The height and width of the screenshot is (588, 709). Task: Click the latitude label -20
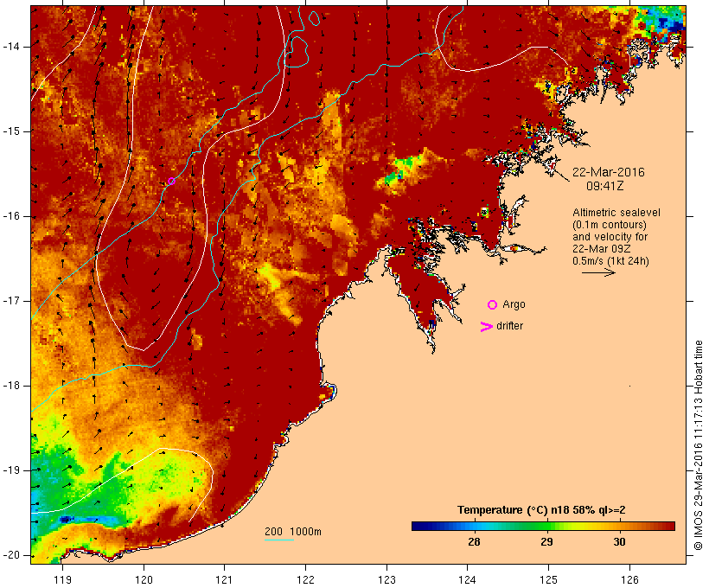11,555
